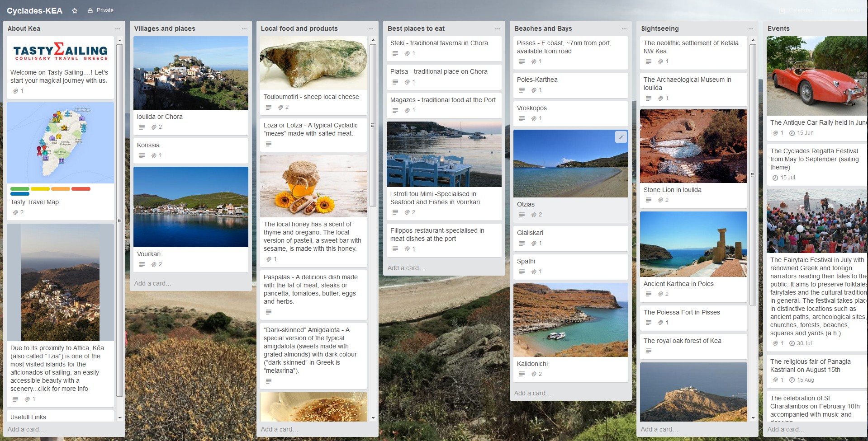Open the About Kea list options menu
The image size is (868, 441).
[118, 28]
